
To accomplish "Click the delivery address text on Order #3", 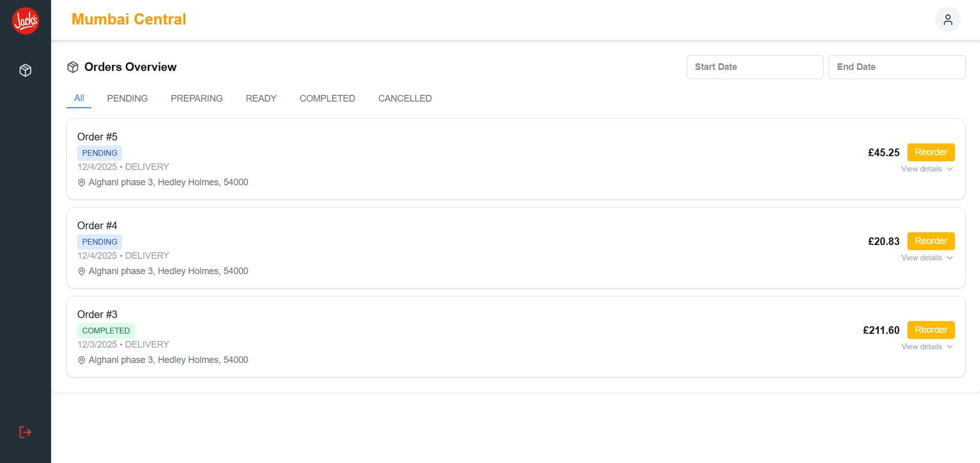I will click(x=168, y=360).
